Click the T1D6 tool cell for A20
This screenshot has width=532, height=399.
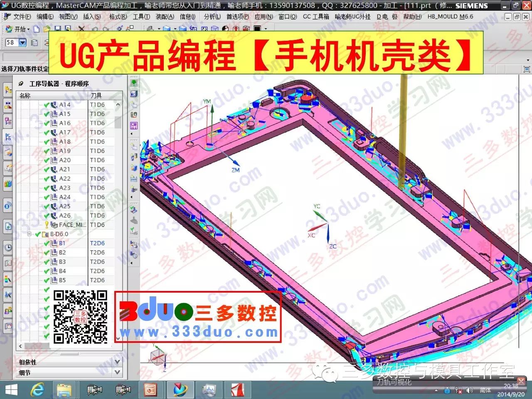pos(97,160)
